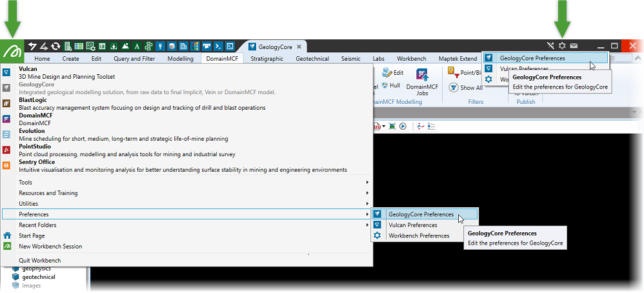Click the undo arrow in the quick toolbar
This screenshot has width=644, height=293.
tap(32, 46)
